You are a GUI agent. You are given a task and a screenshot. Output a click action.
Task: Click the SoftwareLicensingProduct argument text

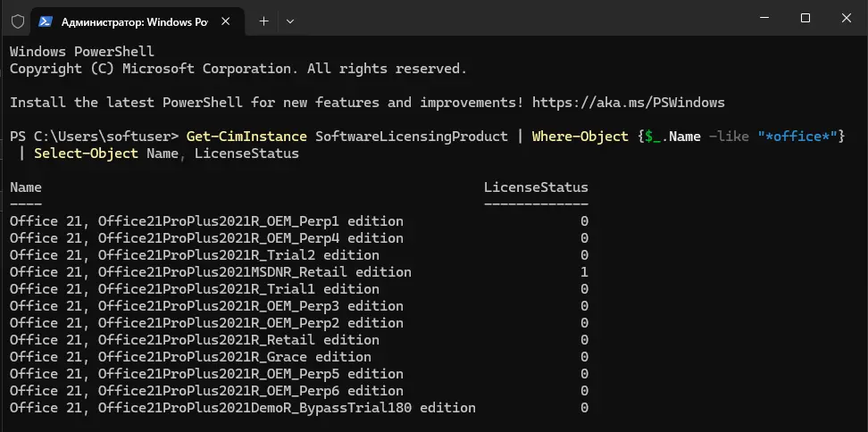click(x=412, y=136)
